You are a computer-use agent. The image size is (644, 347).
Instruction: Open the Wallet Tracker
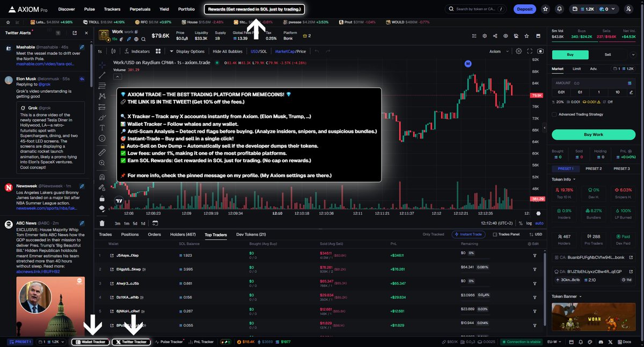(91, 342)
